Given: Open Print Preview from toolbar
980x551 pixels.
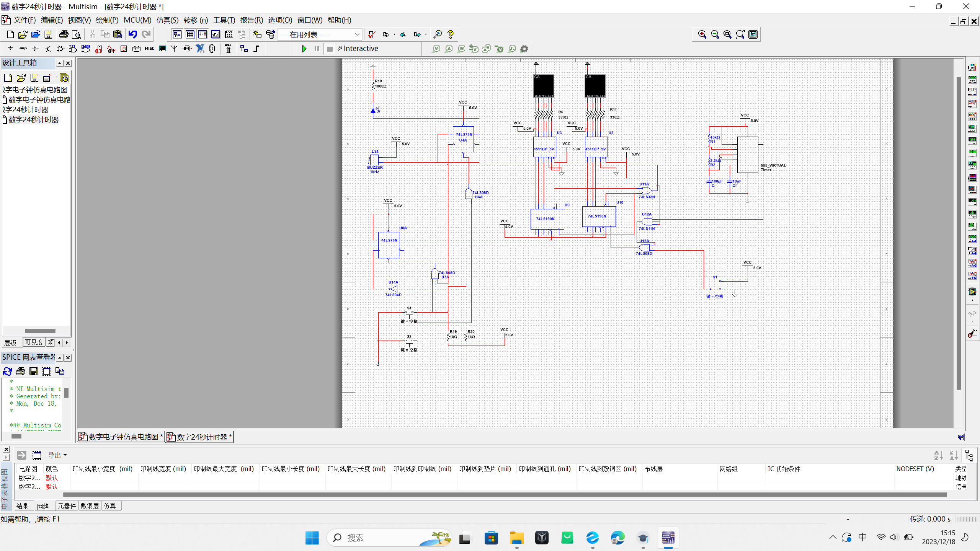Looking at the screenshot, I should pyautogui.click(x=77, y=34).
